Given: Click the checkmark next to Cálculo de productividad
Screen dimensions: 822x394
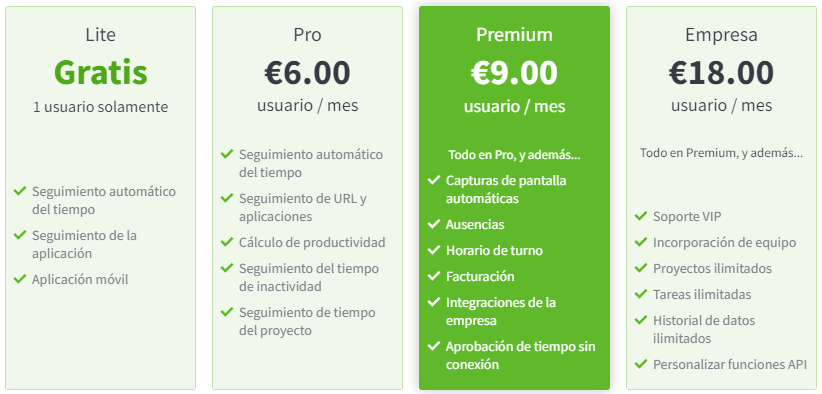Looking at the screenshot, I should 227,242.
